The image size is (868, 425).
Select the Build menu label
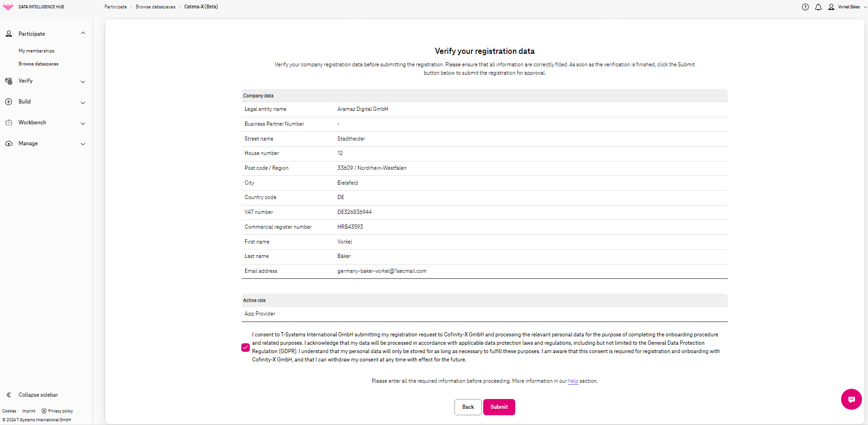click(25, 102)
